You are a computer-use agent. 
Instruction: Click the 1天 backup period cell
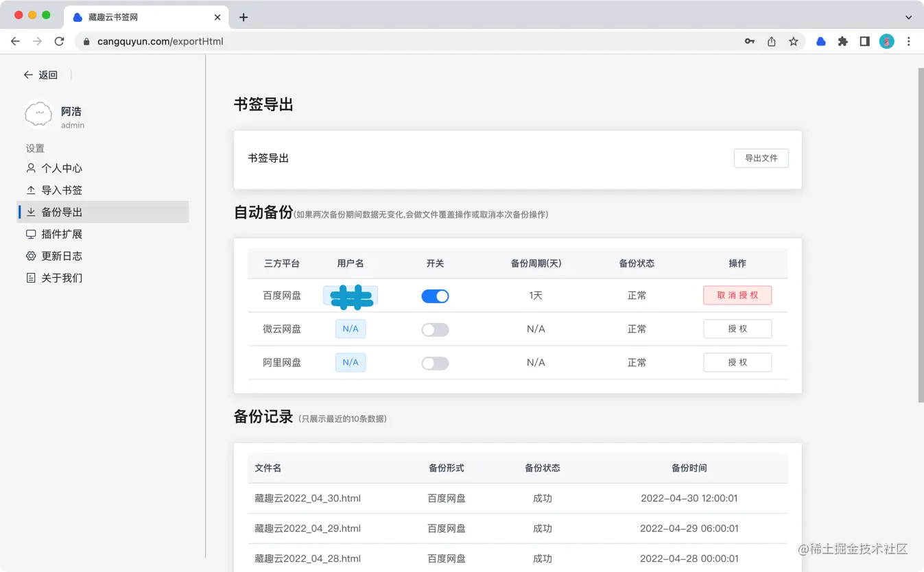(x=536, y=295)
